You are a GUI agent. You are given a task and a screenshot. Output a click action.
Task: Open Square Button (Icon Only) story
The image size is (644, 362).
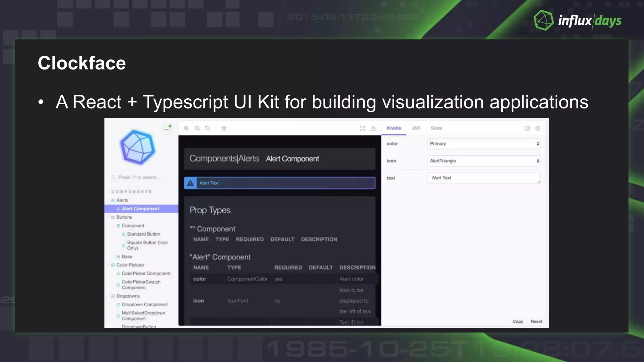tap(147, 245)
